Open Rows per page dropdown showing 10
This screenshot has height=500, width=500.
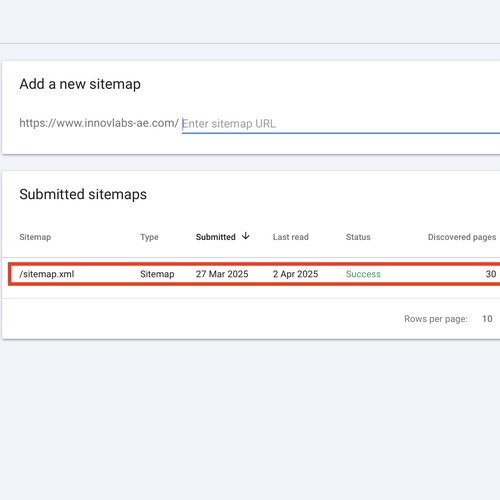[487, 319]
